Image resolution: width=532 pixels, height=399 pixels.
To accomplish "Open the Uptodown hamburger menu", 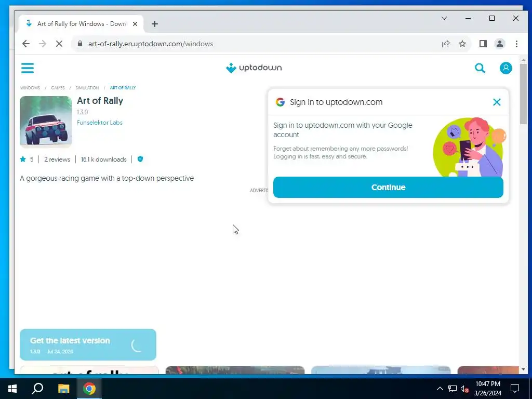I will [x=28, y=68].
